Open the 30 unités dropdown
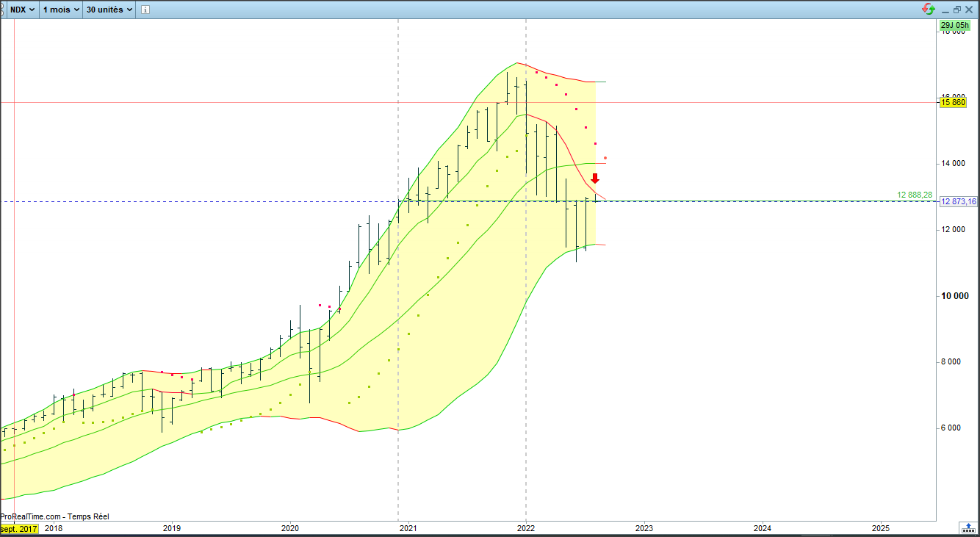 [x=109, y=10]
